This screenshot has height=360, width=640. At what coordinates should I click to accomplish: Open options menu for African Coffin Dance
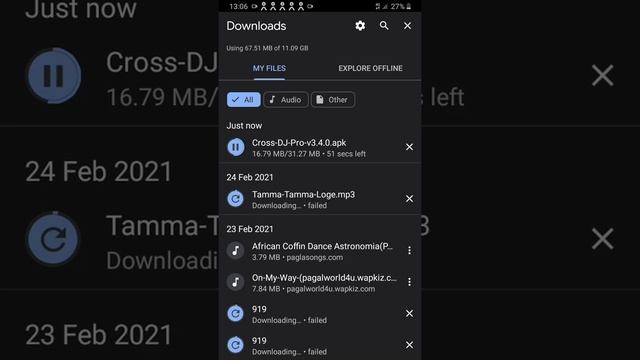point(409,250)
